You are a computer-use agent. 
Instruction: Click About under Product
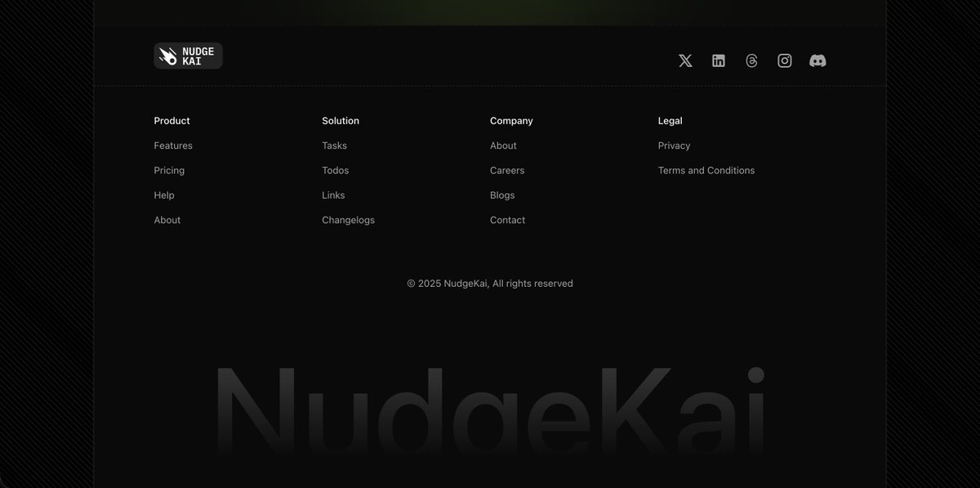pos(167,220)
